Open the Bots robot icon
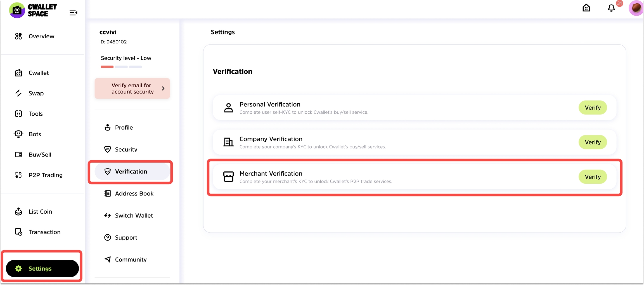This screenshot has width=644, height=285. coord(18,134)
